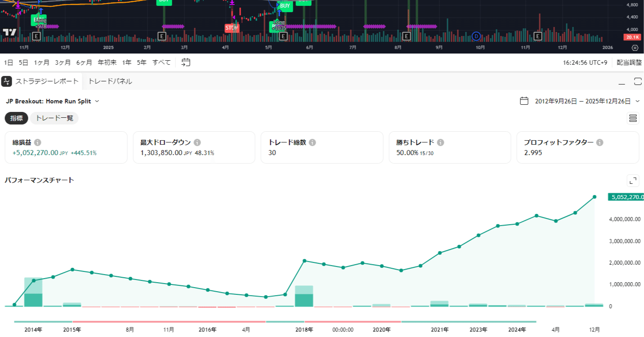Select the 年初来 time range
The height and width of the screenshot is (337, 644).
point(107,62)
